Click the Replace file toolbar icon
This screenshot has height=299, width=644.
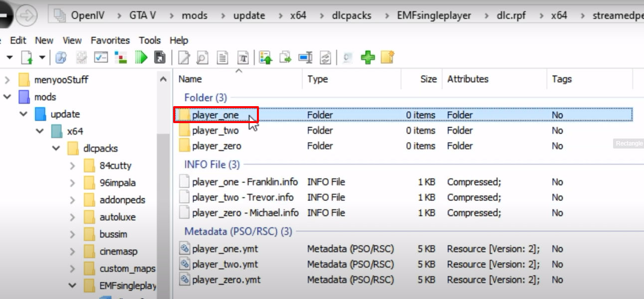tap(325, 57)
